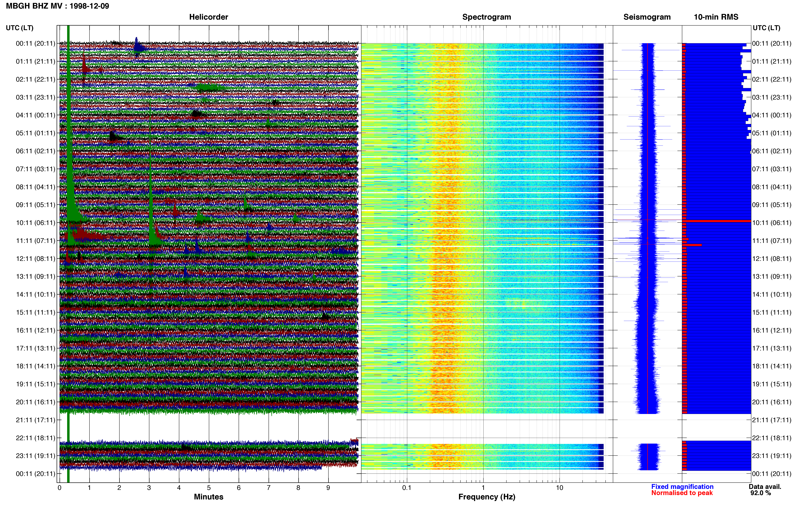The height and width of the screenshot is (508, 812).
Task: Click the 'Normalised to peak' legend text
Action: [x=682, y=493]
